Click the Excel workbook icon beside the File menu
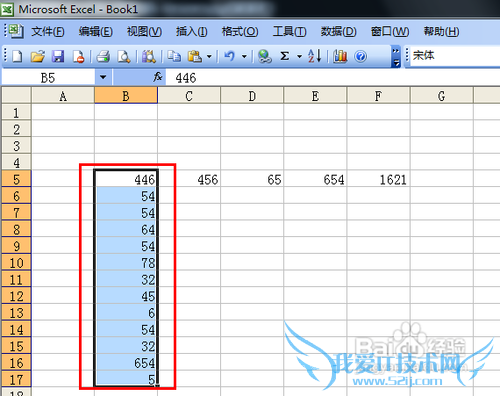 pyautogui.click(x=15, y=31)
